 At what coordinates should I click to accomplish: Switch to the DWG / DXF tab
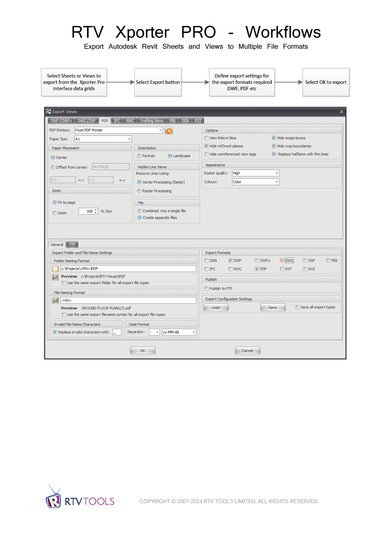(x=87, y=121)
